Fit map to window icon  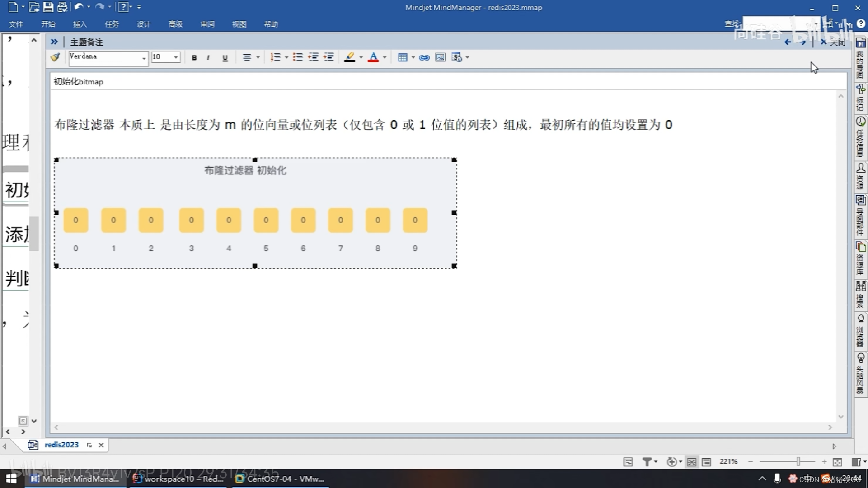click(837, 462)
